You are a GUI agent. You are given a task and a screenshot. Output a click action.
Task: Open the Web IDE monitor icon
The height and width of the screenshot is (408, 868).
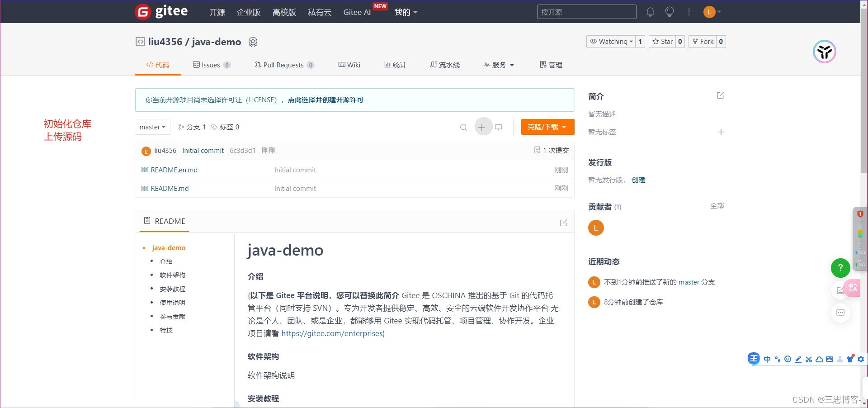[499, 128]
